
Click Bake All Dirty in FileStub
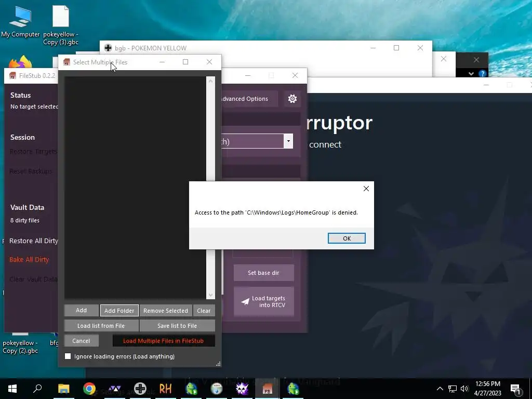click(29, 260)
